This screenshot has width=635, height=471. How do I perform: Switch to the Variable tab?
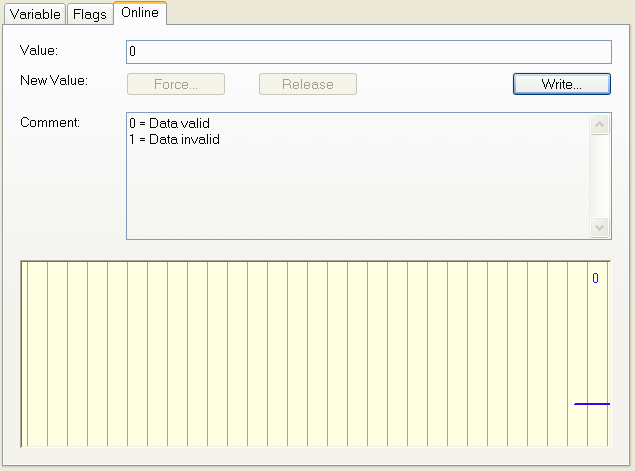(35, 14)
